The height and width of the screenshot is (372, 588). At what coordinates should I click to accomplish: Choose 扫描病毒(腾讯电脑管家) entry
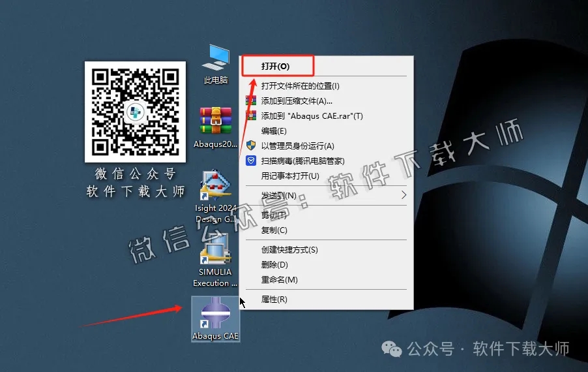(326, 161)
